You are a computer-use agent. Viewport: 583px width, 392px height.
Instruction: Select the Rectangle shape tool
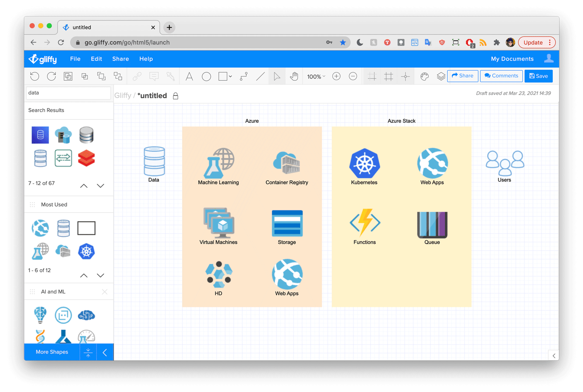pos(223,76)
